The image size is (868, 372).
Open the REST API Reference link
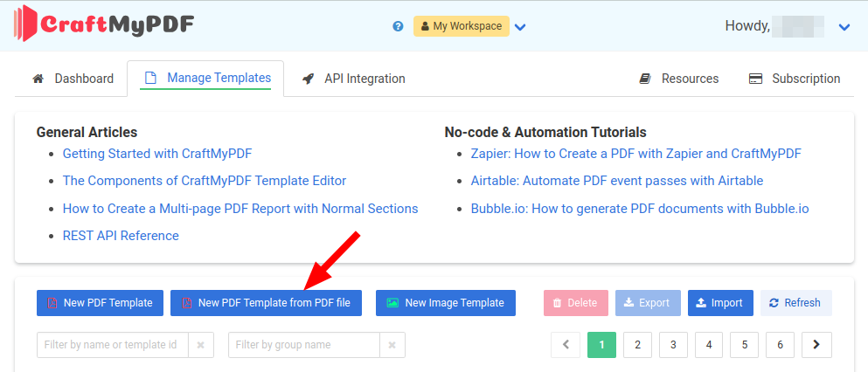[121, 236]
